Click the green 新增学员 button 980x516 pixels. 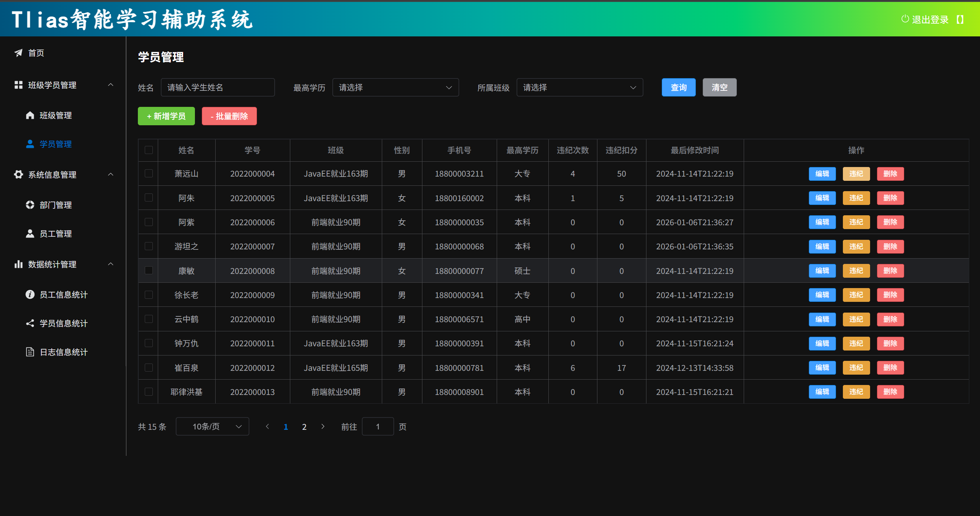[166, 116]
